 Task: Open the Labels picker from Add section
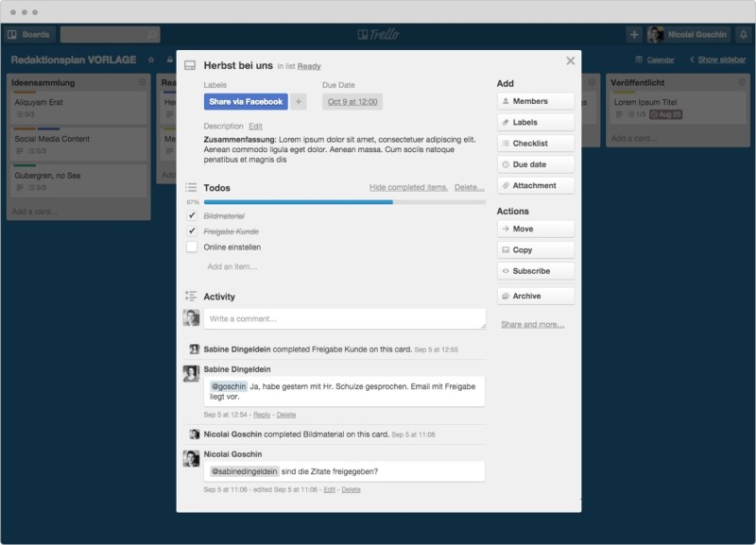[536, 123]
